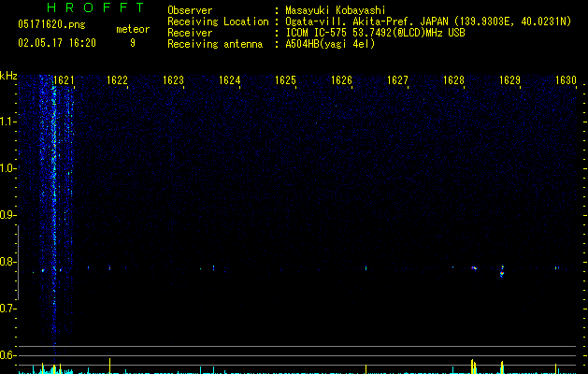Click the Receiving Location label

coord(218,22)
